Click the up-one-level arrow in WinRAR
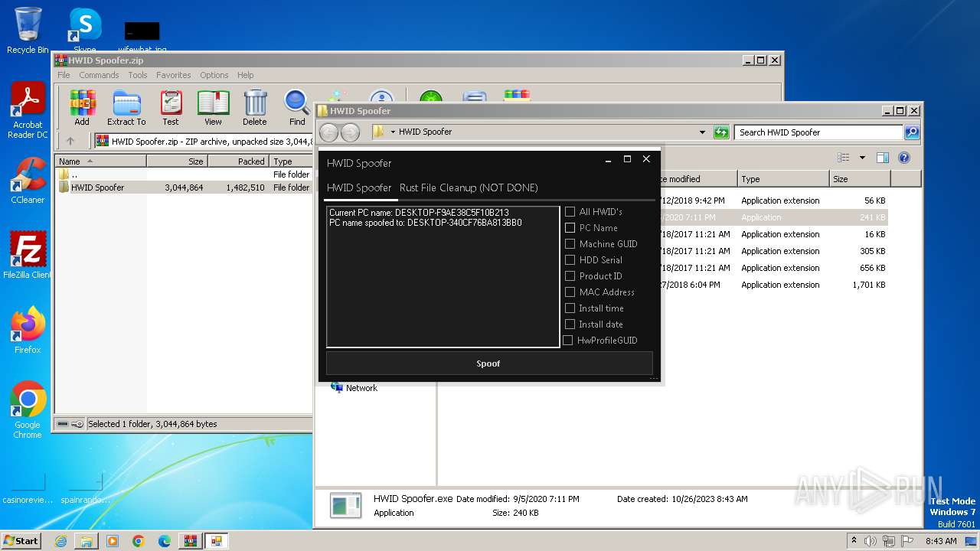This screenshot has height=551, width=980. pos(70,141)
